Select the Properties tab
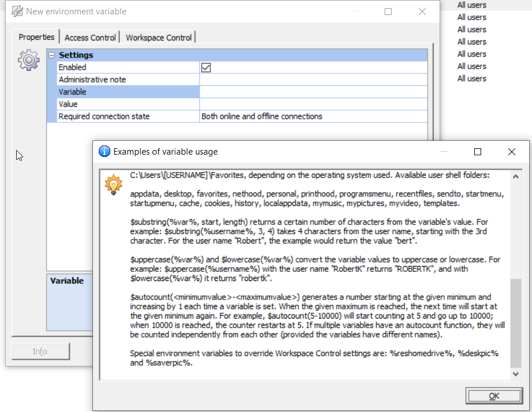Image resolution: width=532 pixels, height=412 pixels. point(36,37)
